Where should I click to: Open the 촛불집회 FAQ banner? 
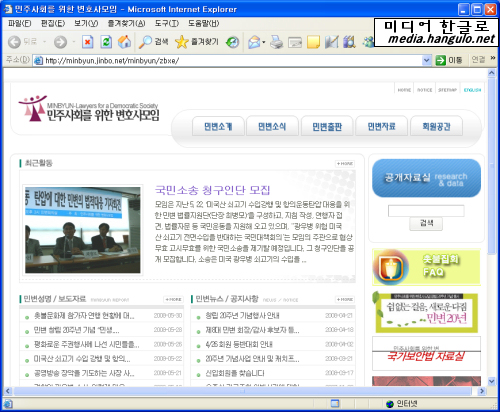pyautogui.click(x=426, y=267)
